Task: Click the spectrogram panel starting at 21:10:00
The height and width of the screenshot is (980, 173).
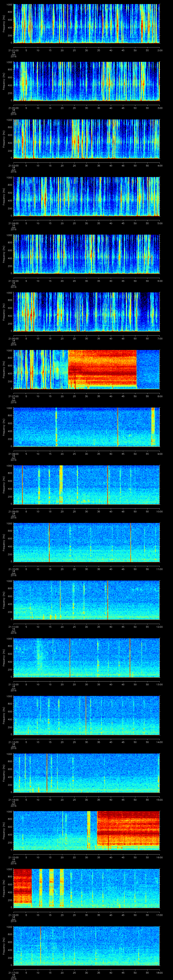Action: pyautogui.click(x=86, y=542)
